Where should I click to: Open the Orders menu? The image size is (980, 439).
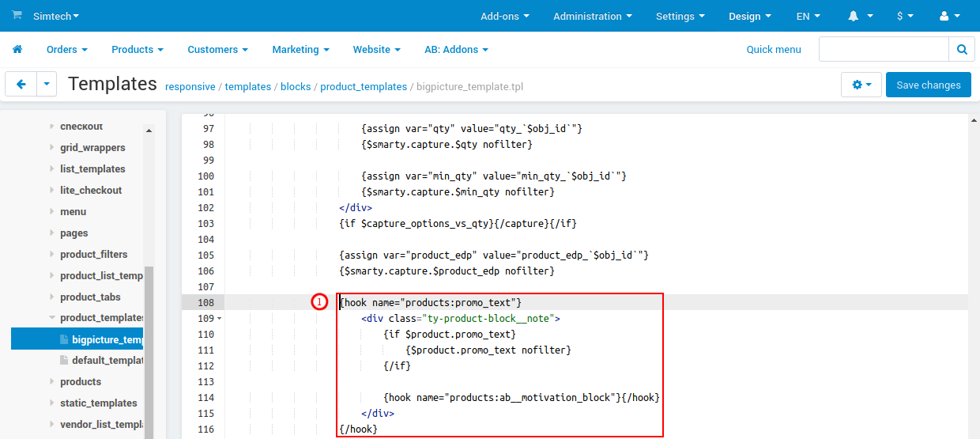click(x=67, y=49)
